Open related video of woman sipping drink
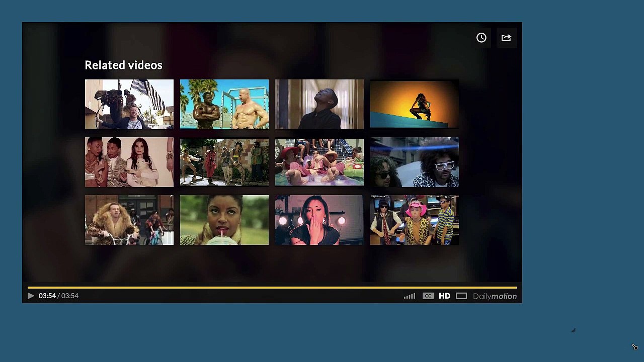This screenshot has width=644, height=362. coord(224,220)
